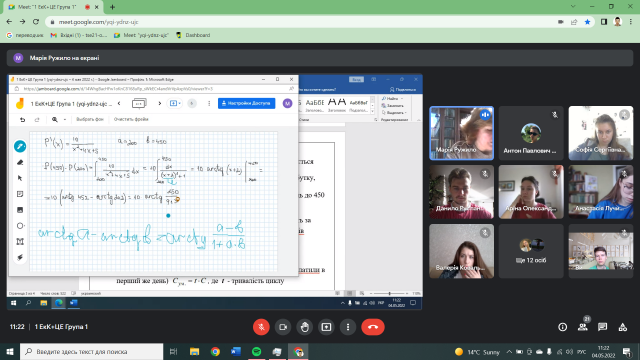
Task: Click Очистить фрейм in Jamboard toolbar
Action: [131, 120]
